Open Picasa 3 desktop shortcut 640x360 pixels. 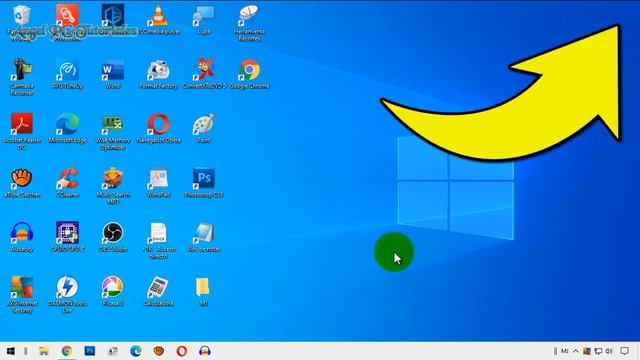tap(113, 287)
